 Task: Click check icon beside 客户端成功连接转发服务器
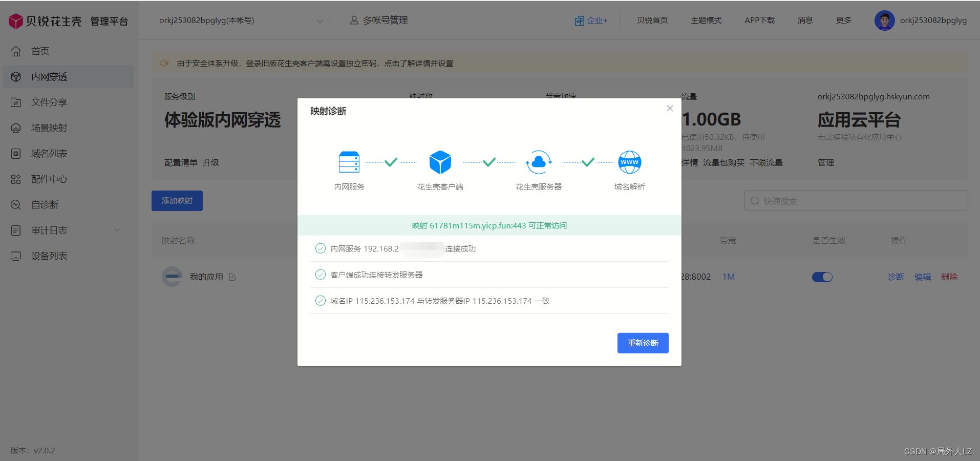(x=321, y=275)
